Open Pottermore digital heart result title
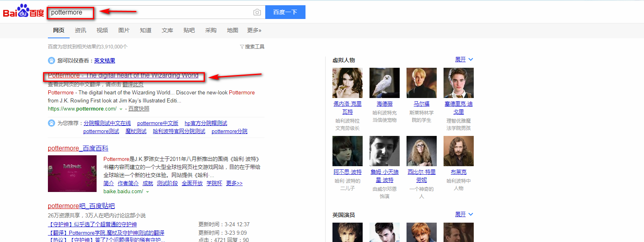The height and width of the screenshot is (242, 644). (x=123, y=75)
